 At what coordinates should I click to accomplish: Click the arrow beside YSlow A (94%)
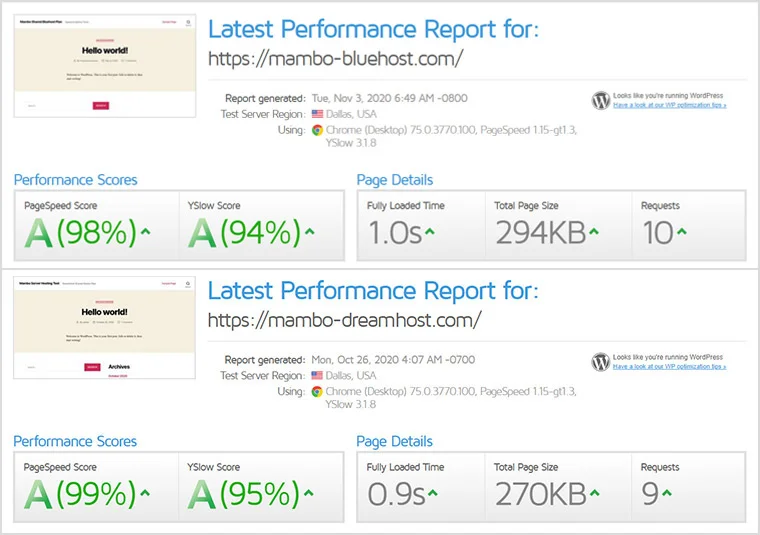click(x=310, y=232)
